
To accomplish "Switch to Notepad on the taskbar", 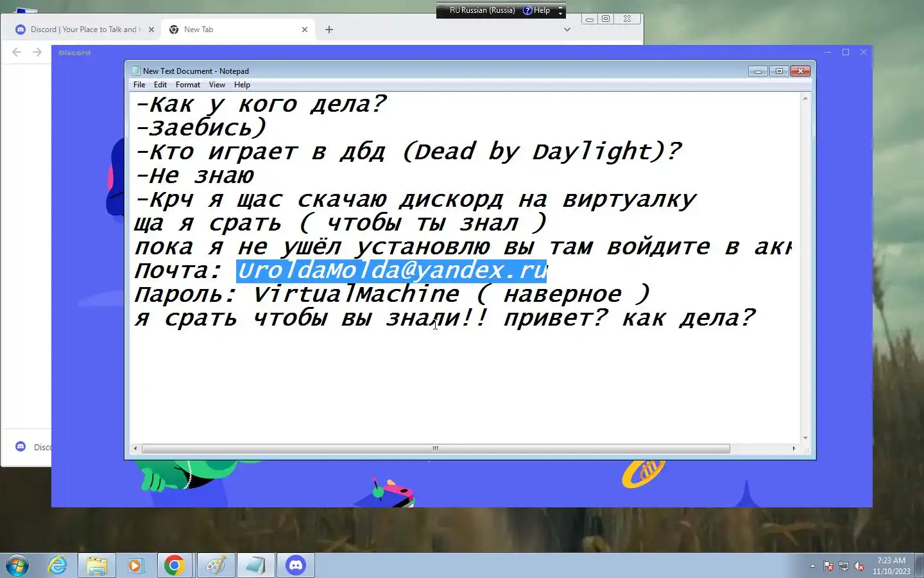I will (x=255, y=566).
